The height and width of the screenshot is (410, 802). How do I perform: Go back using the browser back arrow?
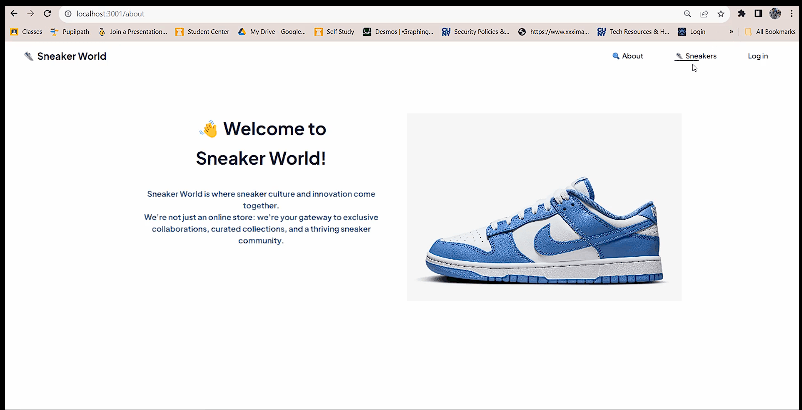pyautogui.click(x=14, y=14)
